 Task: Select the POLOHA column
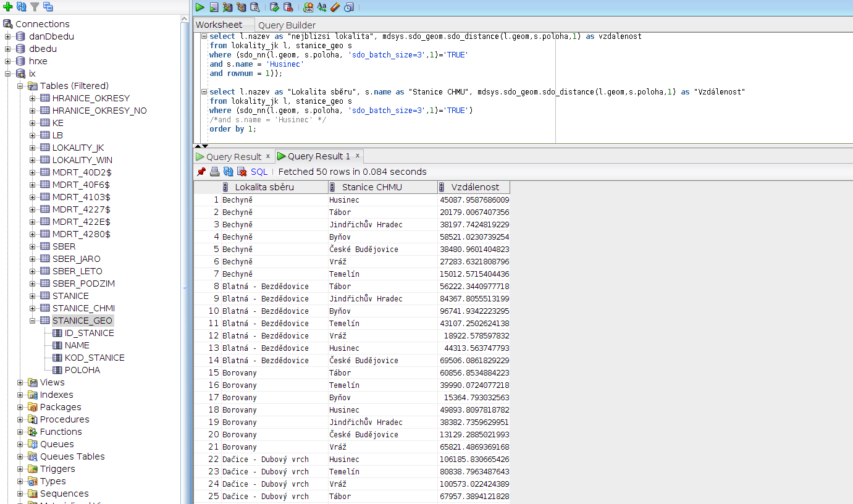82,370
